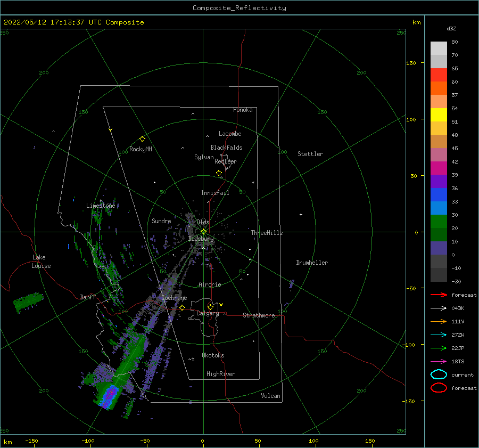Select the purple 36-39 dBZ swatch
Viewport: 479px width, 448px height.
[439, 182]
